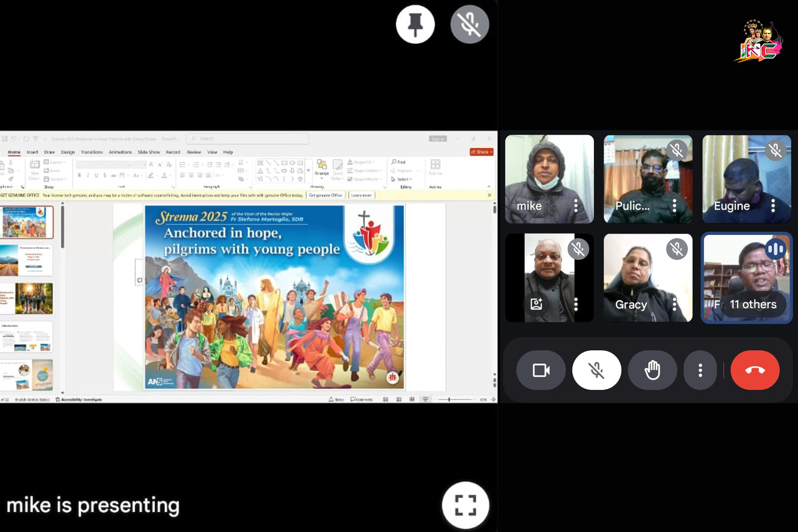The image size is (798, 532).
Task: Toggle Underline formatting in PowerPoint ribbon
Action: click(x=96, y=175)
